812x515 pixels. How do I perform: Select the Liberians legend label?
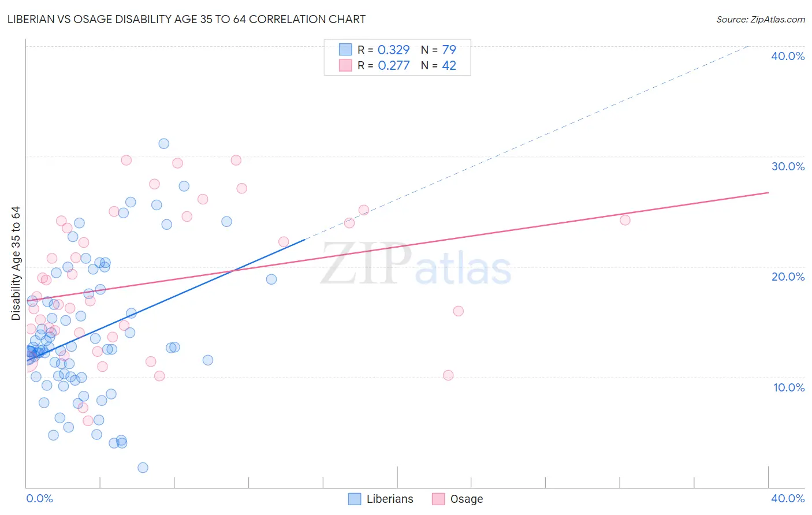390,499
